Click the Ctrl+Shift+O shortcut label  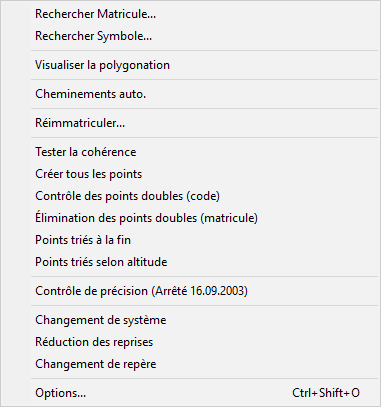326,393
